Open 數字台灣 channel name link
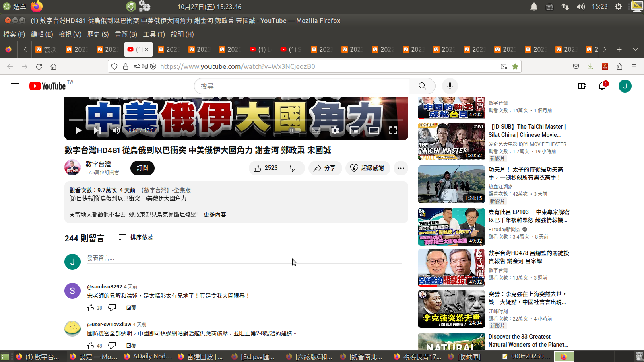The image size is (644, 362). click(98, 164)
